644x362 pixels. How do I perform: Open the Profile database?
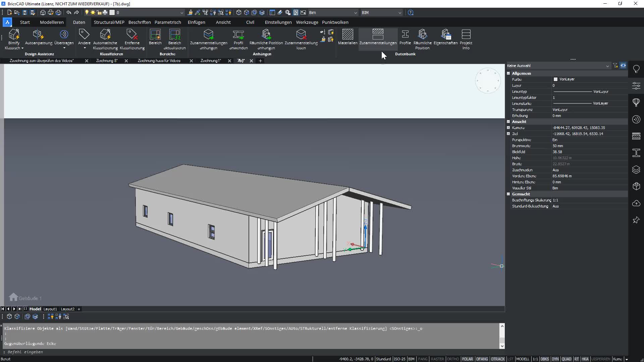[405, 37]
